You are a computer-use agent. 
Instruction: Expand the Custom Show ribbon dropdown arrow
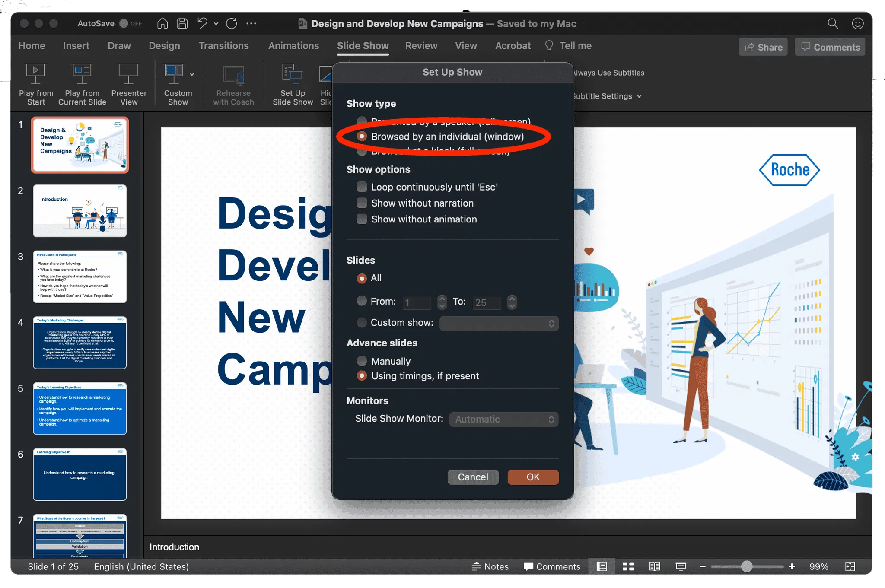tap(192, 74)
